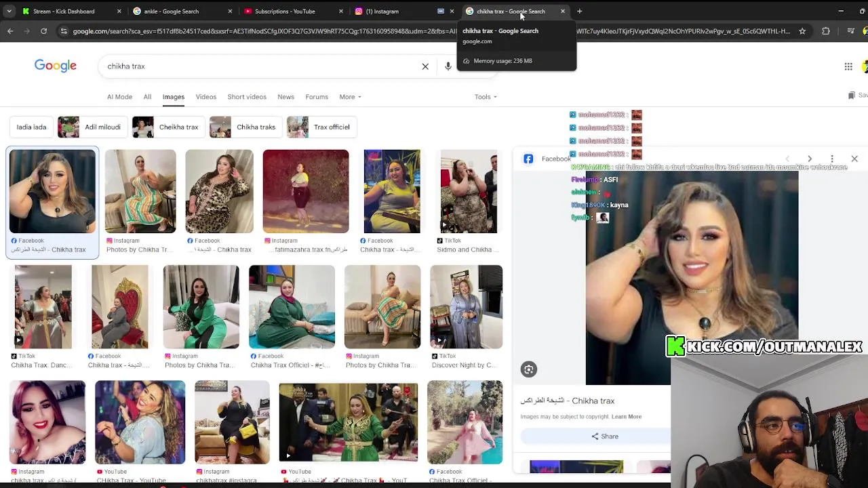
Task: Close the ankle - Google Search tab
Action: 230,11
